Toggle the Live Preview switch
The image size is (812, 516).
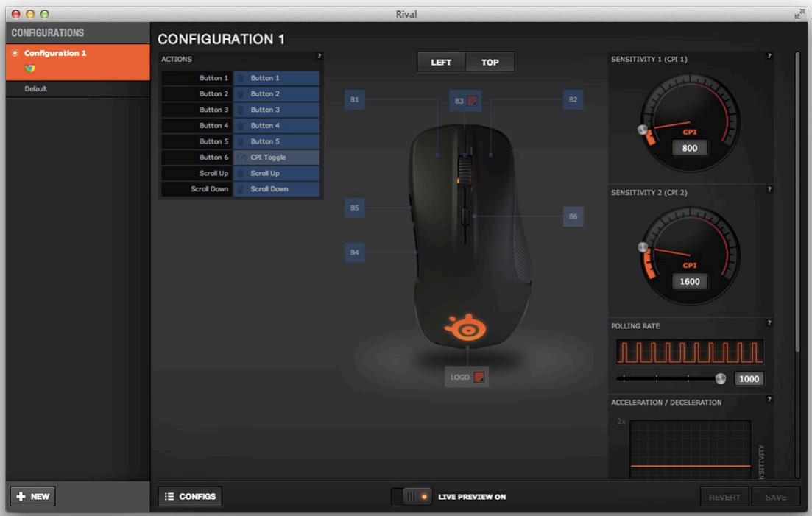tap(412, 497)
